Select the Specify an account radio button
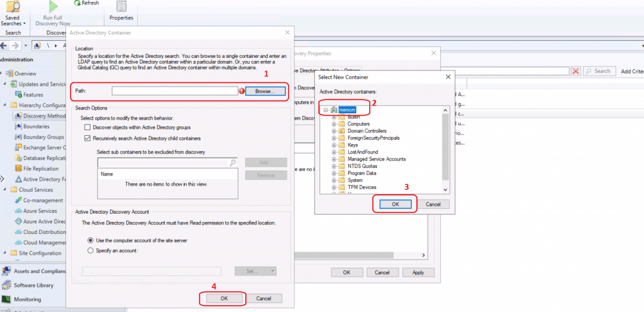Viewport: 644px width, 312px height. (91, 250)
